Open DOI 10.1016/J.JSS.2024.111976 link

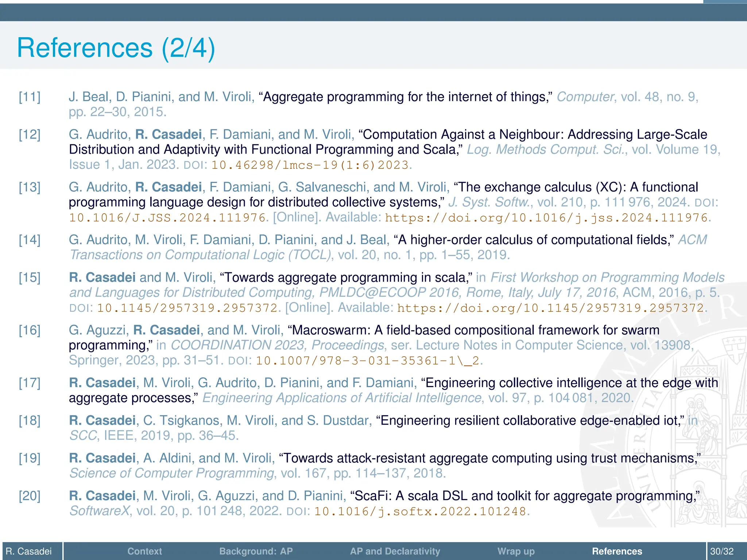[167, 218]
